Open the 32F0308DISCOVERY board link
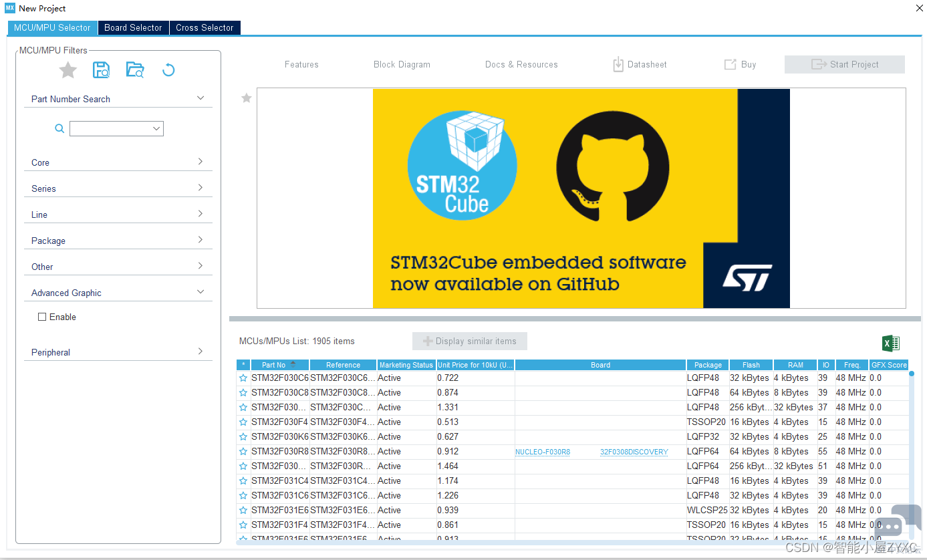Screen dimensions: 927x560 (634, 452)
